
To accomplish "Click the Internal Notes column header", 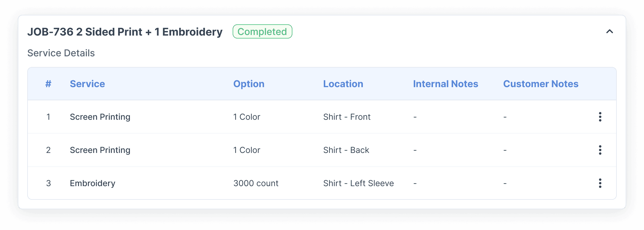I will click(x=445, y=84).
